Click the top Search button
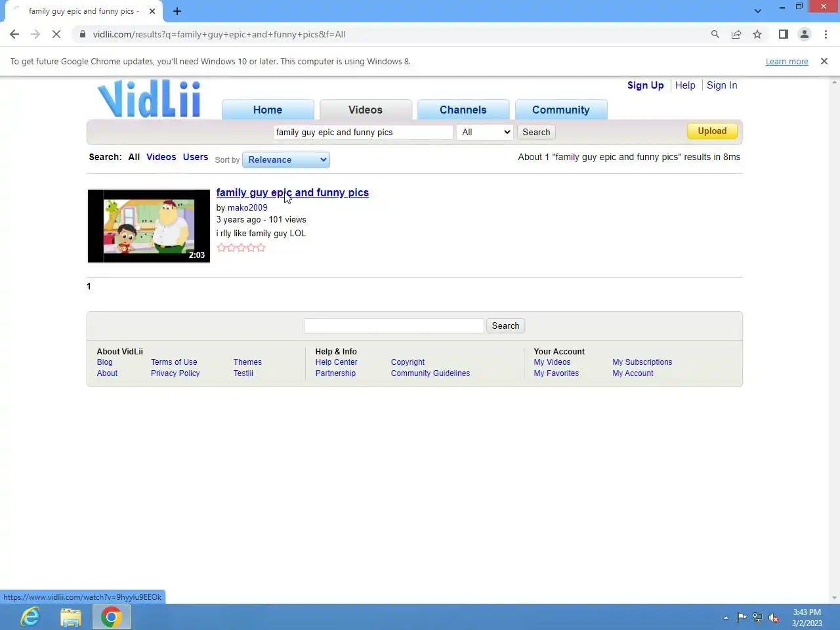The width and height of the screenshot is (840, 630). (536, 132)
